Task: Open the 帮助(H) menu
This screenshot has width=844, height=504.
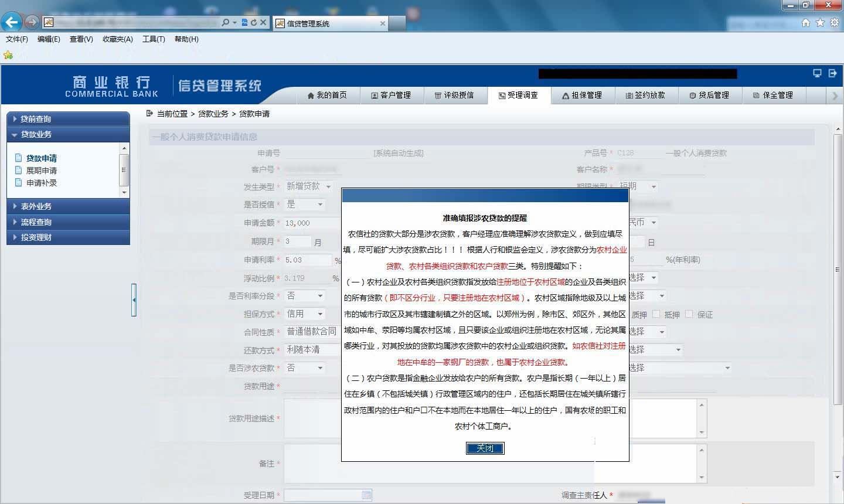Action: click(x=186, y=39)
